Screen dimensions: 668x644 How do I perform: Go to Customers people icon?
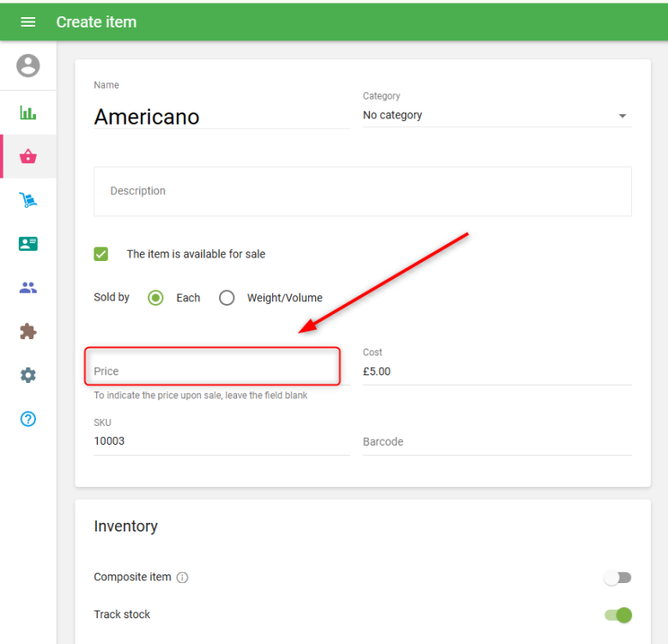click(28, 288)
